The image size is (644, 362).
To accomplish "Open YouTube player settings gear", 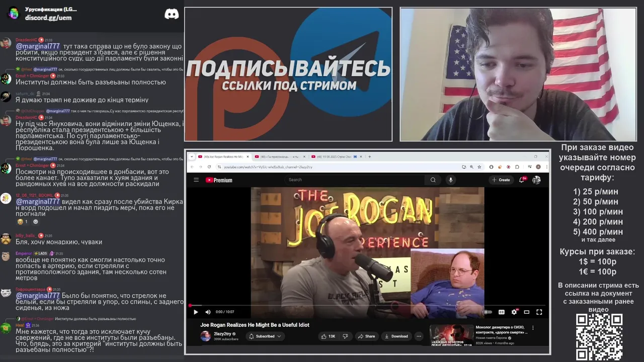I will click(x=514, y=312).
